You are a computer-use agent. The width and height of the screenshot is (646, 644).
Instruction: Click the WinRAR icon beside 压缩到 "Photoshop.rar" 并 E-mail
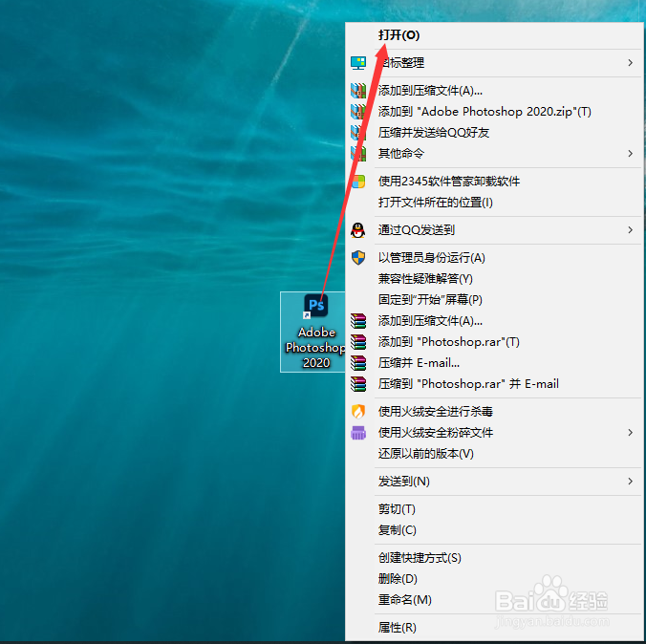(x=358, y=384)
